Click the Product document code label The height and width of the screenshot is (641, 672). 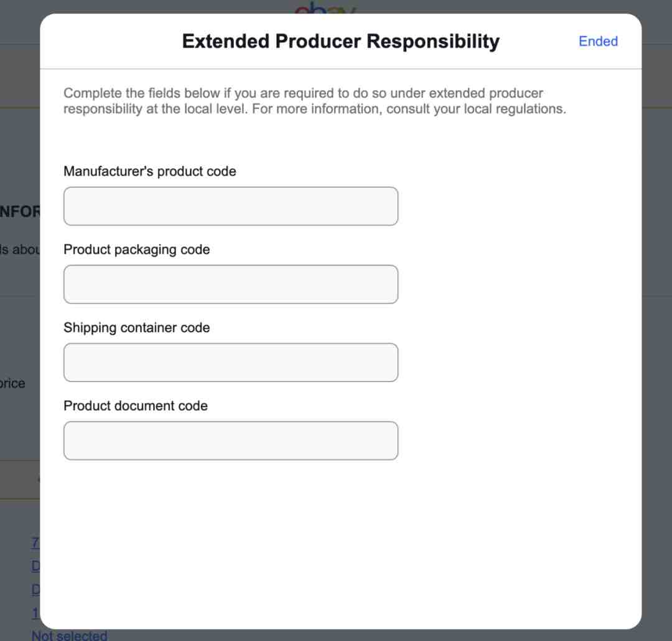click(x=136, y=406)
